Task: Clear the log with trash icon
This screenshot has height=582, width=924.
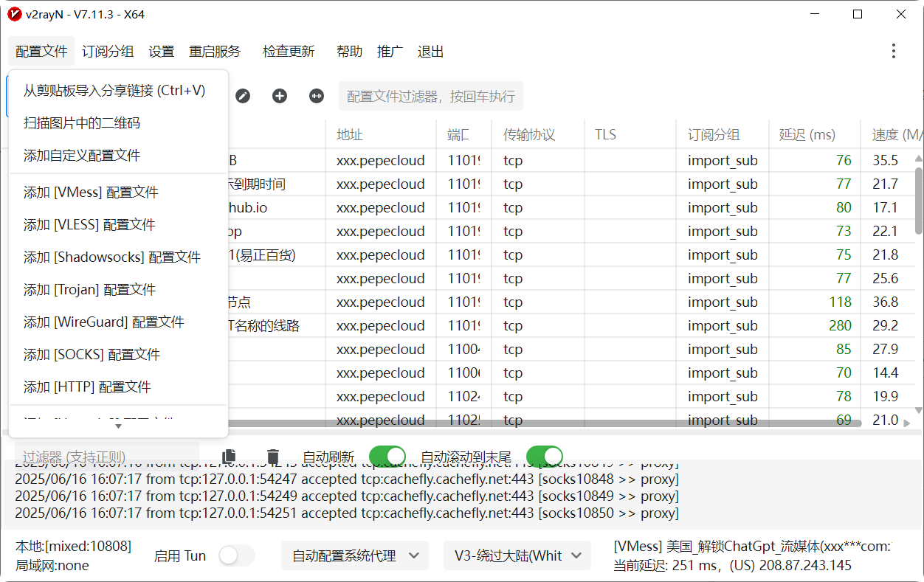Action: point(273,457)
